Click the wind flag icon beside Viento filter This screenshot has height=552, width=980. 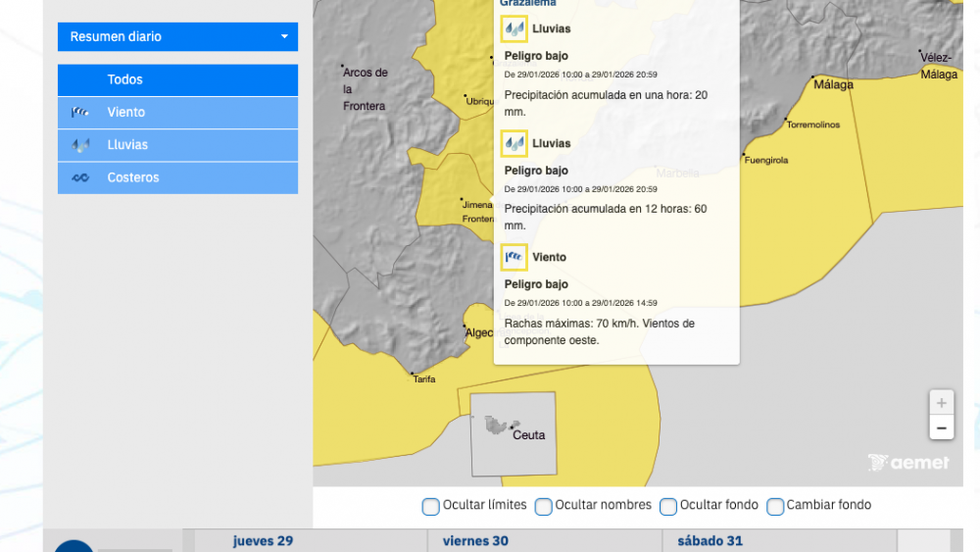pyautogui.click(x=80, y=113)
